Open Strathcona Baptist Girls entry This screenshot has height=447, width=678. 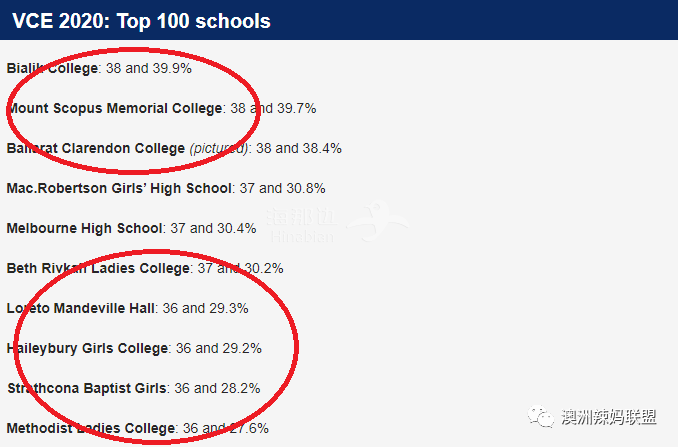(x=134, y=388)
